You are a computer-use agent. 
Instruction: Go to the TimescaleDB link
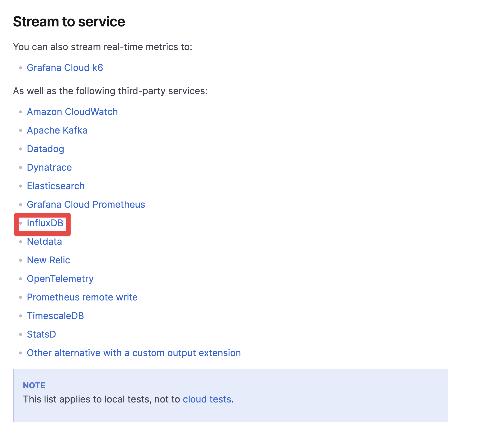click(55, 316)
